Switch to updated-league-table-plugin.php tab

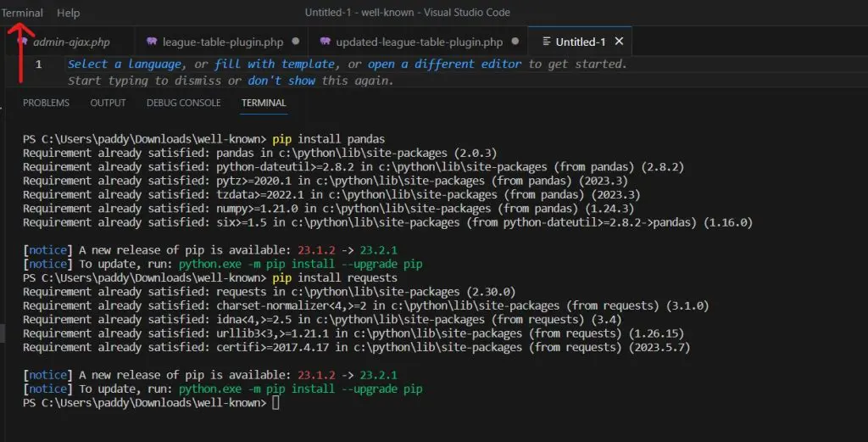click(x=419, y=42)
